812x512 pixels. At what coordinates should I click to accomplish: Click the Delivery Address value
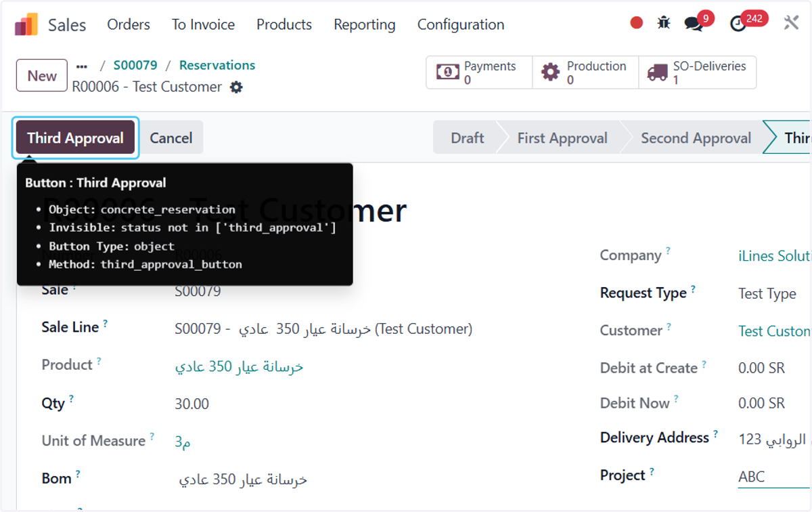pyautogui.click(x=775, y=440)
